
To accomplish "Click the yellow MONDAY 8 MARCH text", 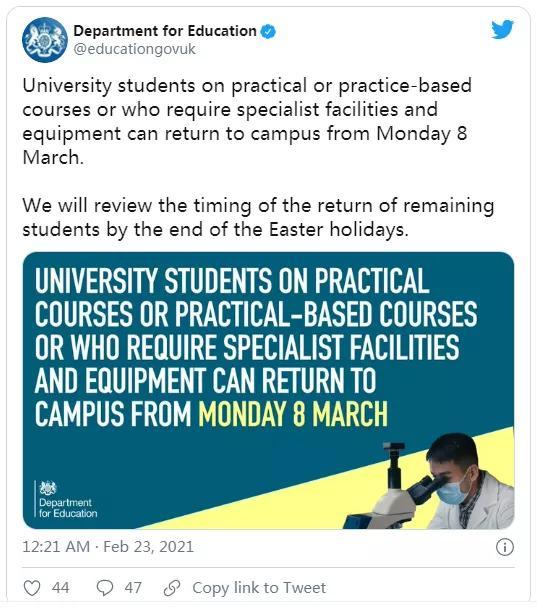I will [x=293, y=414].
